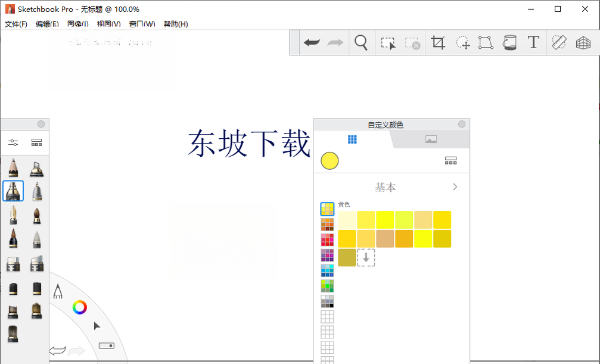600x364 pixels.
Task: Select the red-pink swatch set thumbnail
Action: [x=327, y=240]
